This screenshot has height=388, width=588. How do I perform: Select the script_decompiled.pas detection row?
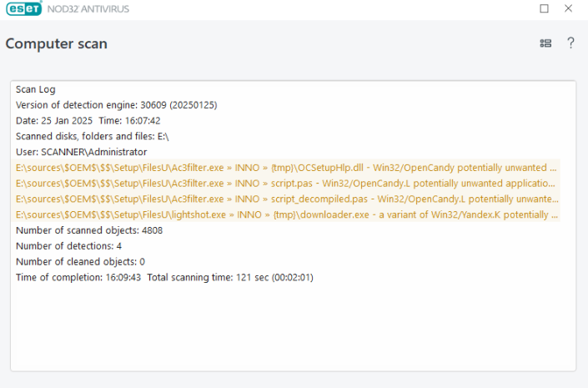coord(286,199)
